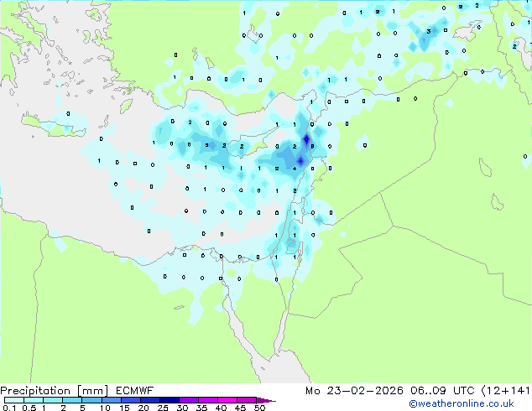Click the Cyprus island outline on map

click(253, 142)
